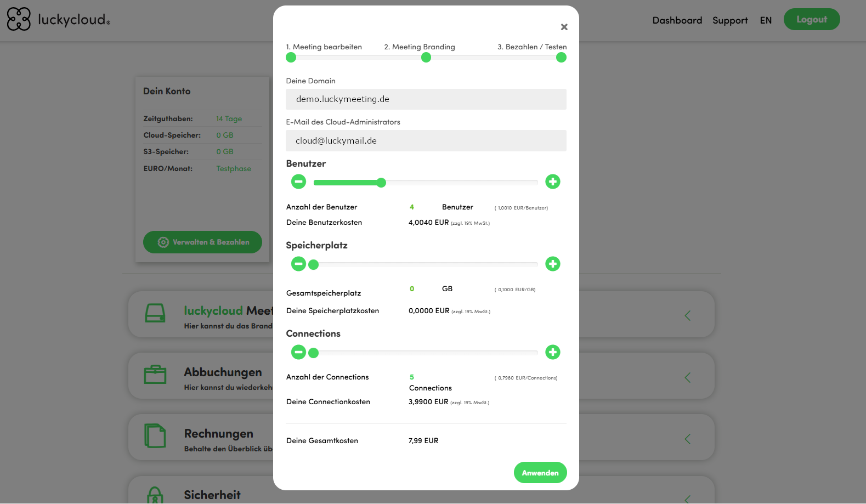The height and width of the screenshot is (504, 866).
Task: Decrease Speicherplatz with the minus icon
Action: (x=298, y=264)
